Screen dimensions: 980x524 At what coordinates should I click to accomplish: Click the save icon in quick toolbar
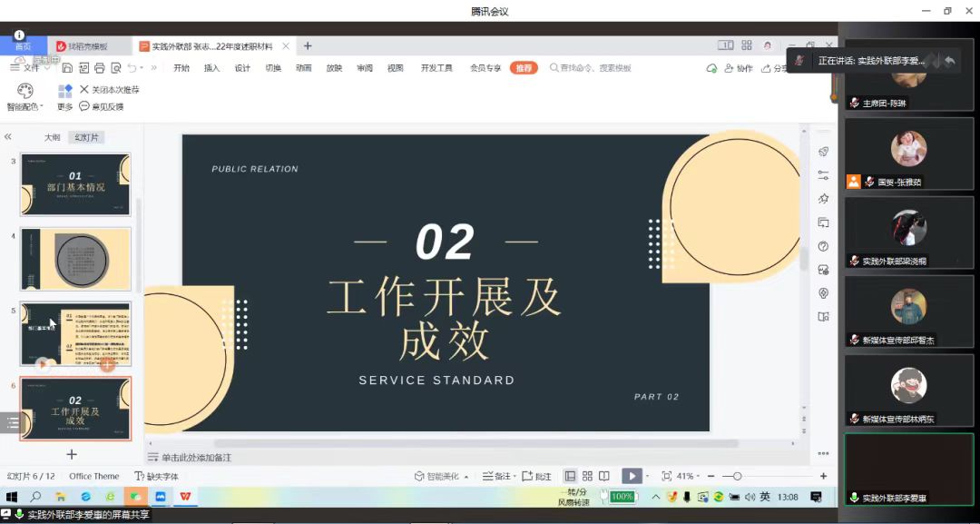point(67,68)
